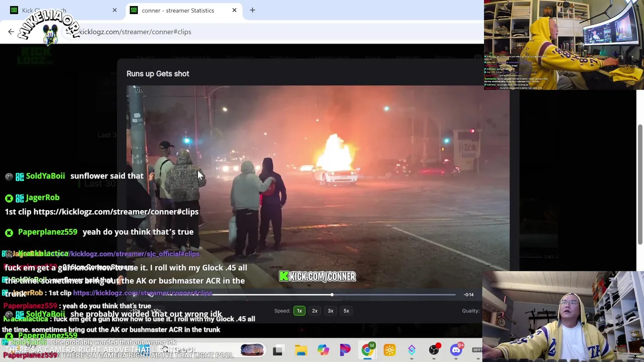Open Task View from the taskbar
Viewport: 644px width, 362px height.
277,350
